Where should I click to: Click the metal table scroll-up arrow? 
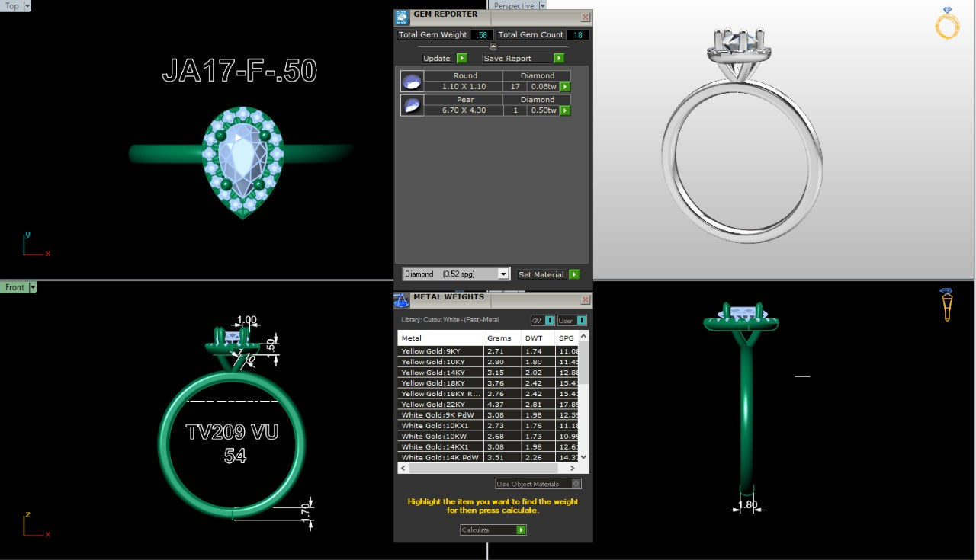(x=584, y=336)
